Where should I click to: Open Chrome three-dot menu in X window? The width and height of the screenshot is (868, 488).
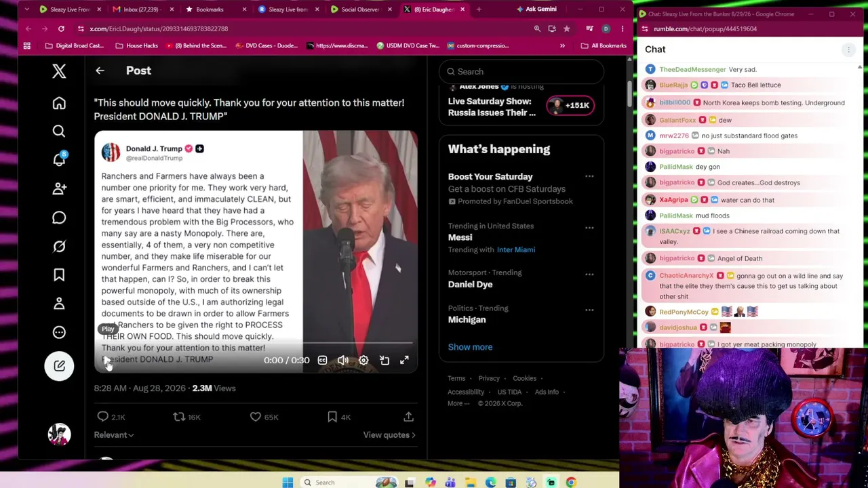622,29
